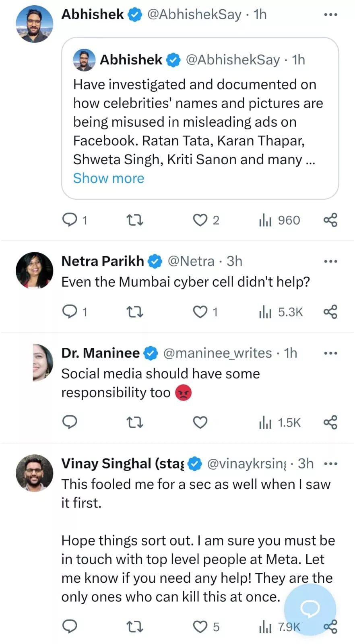
Task: Retweet Dr. Maninee's post
Action: click(134, 422)
